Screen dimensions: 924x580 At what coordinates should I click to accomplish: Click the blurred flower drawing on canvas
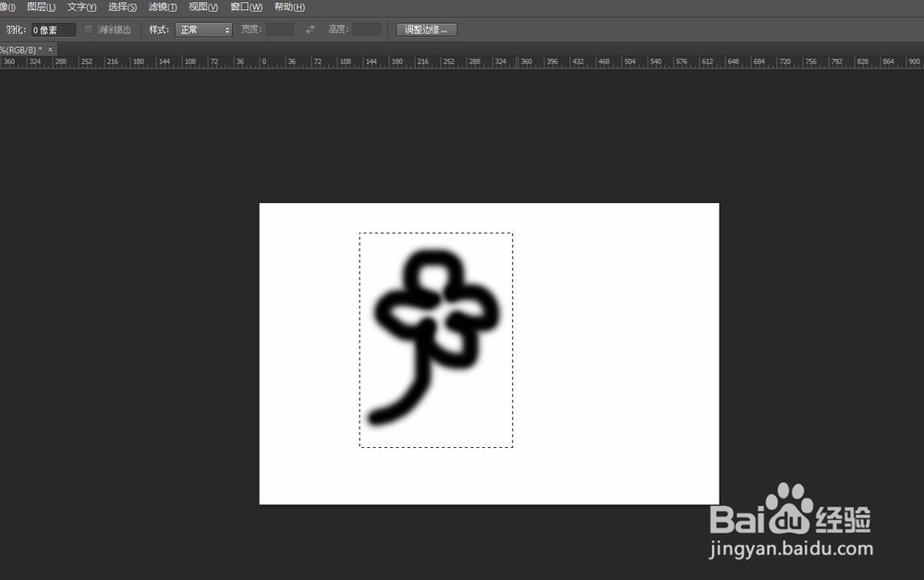433,337
